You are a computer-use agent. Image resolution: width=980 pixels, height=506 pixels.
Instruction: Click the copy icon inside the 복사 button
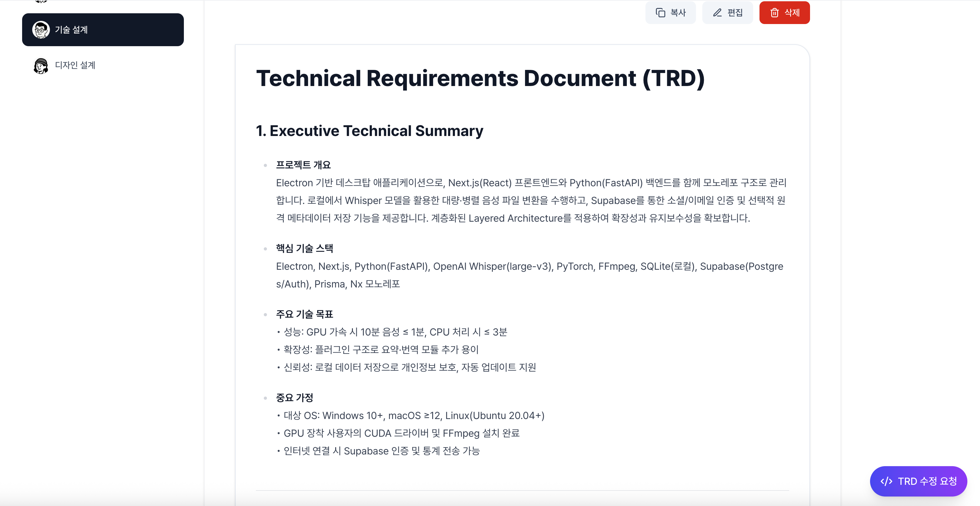[x=661, y=13]
